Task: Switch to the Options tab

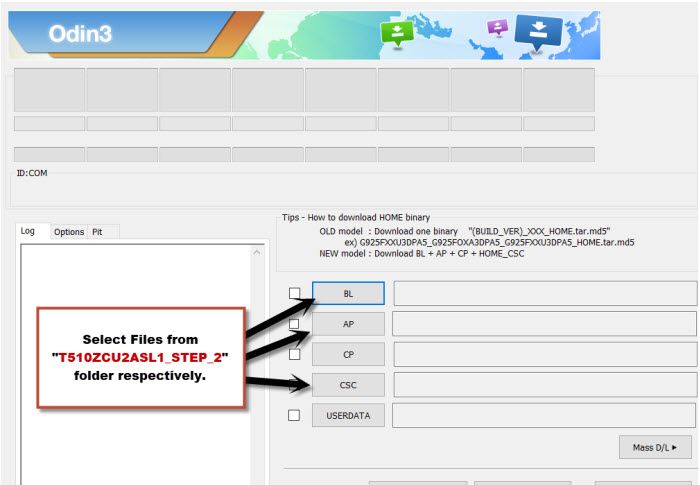Action: click(69, 232)
